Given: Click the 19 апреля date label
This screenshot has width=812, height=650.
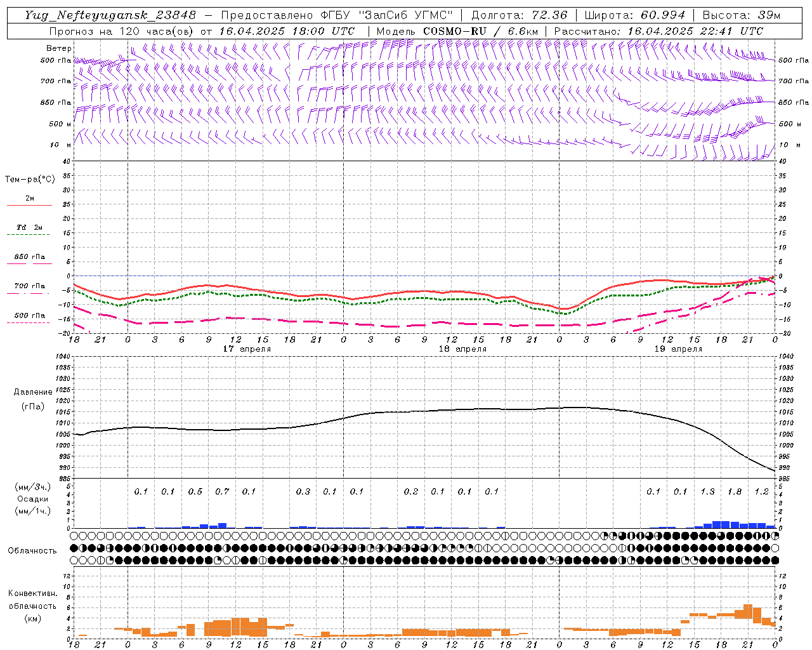Looking at the screenshot, I should point(678,349).
